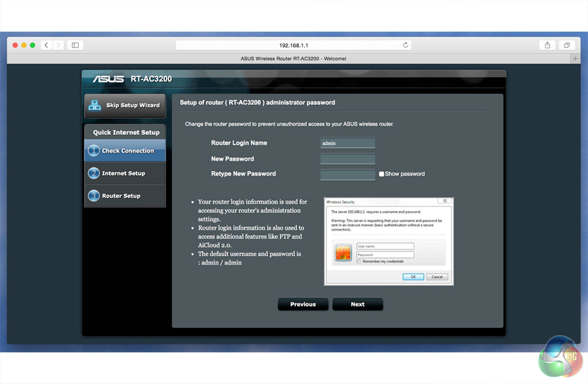Toggle the Safari sidebar icon
Screen dimensions: 588x384
75,45
